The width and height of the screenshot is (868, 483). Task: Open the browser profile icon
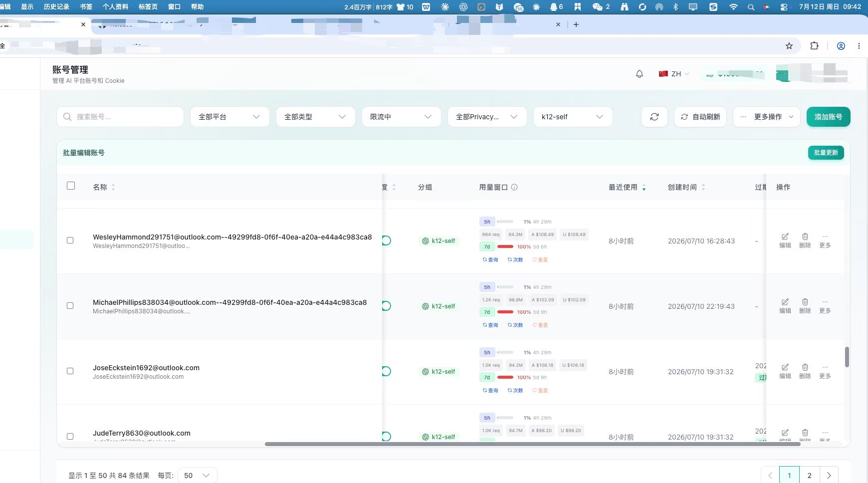pyautogui.click(x=841, y=46)
